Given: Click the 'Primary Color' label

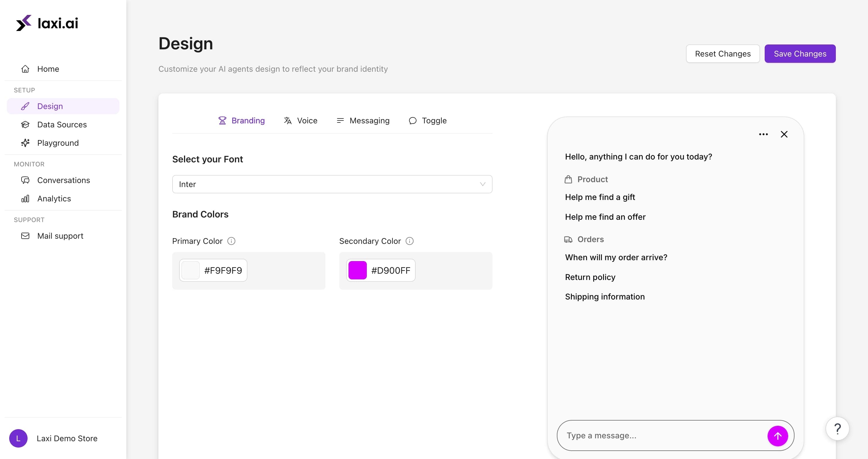Looking at the screenshot, I should (197, 241).
